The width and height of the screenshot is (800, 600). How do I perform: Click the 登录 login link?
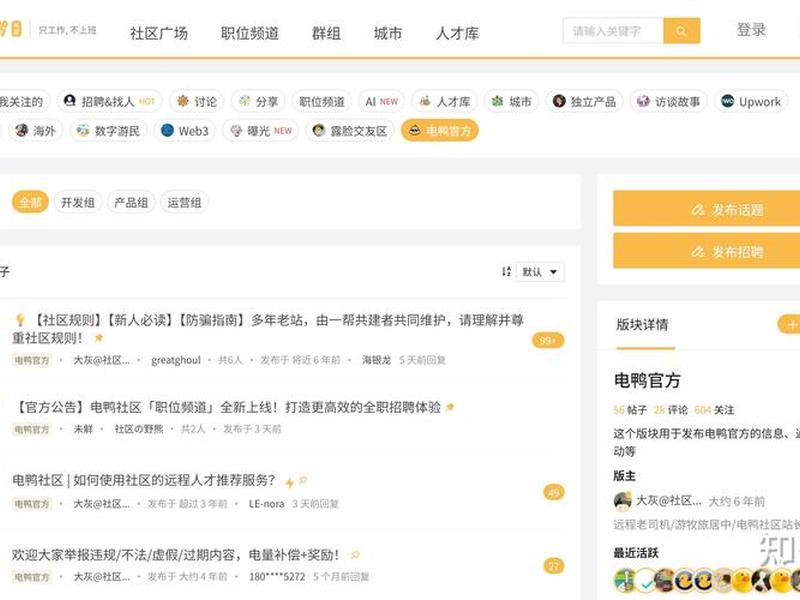tap(751, 30)
